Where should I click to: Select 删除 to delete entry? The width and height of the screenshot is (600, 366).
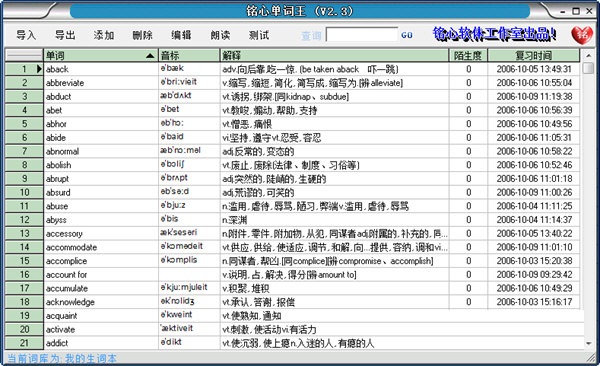[x=143, y=35]
